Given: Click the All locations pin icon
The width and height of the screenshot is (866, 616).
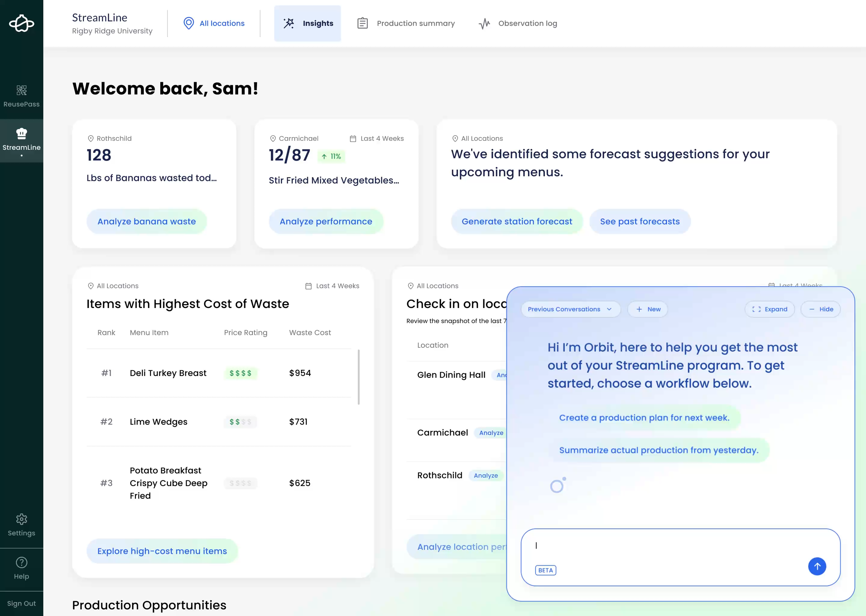Looking at the screenshot, I should pyautogui.click(x=189, y=23).
